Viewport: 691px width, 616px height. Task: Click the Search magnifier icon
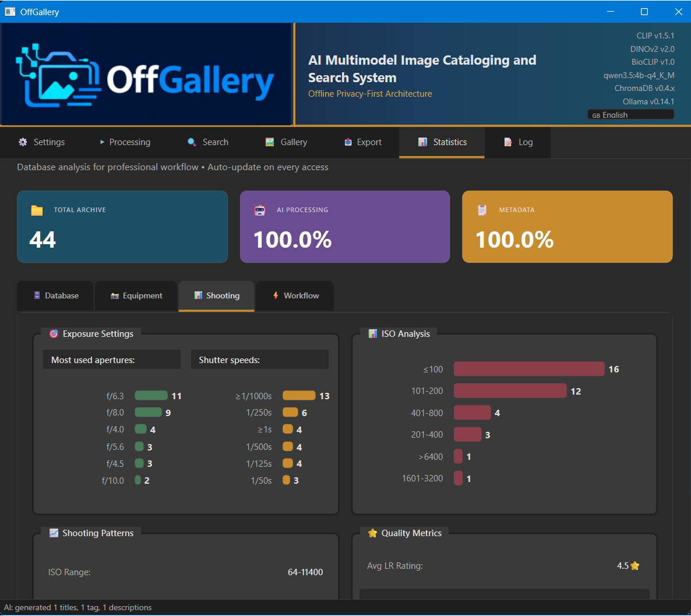[x=191, y=142]
